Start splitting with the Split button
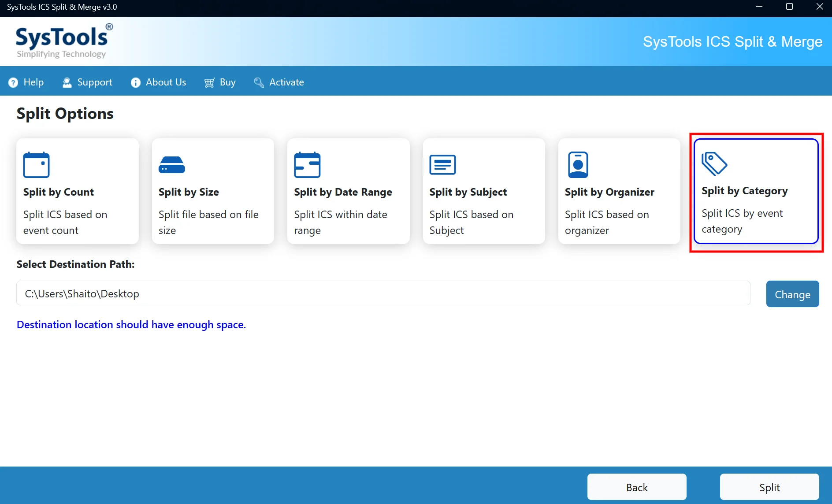 coord(769,487)
